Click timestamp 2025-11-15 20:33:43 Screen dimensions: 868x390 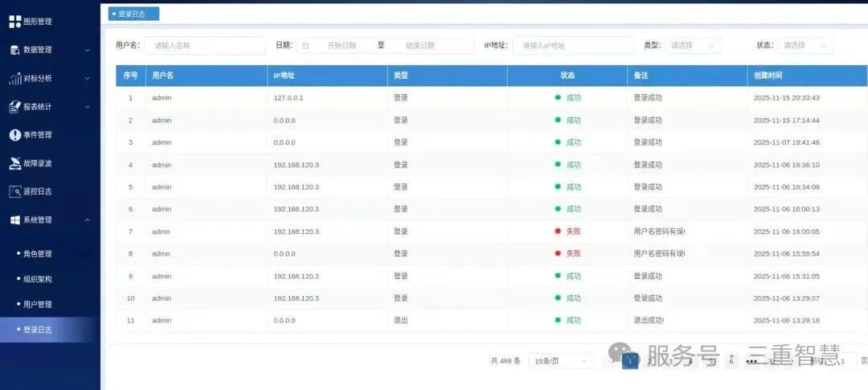[x=787, y=97]
